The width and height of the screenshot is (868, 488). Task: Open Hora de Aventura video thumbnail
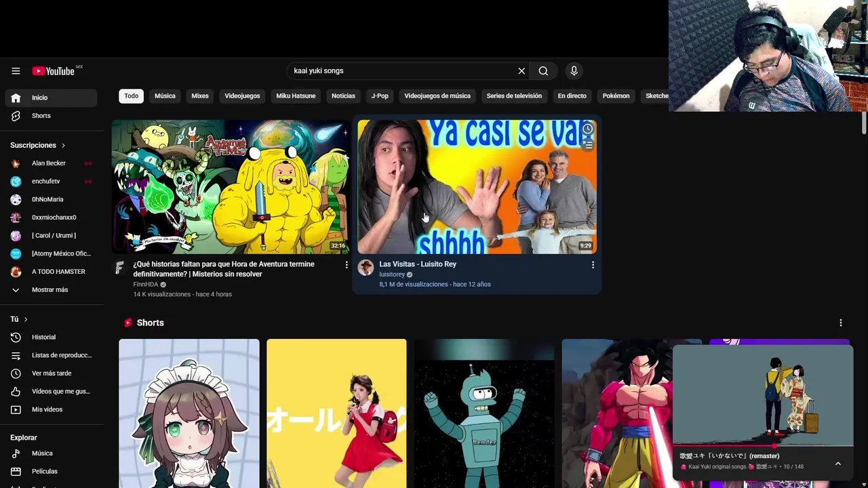[231, 187]
